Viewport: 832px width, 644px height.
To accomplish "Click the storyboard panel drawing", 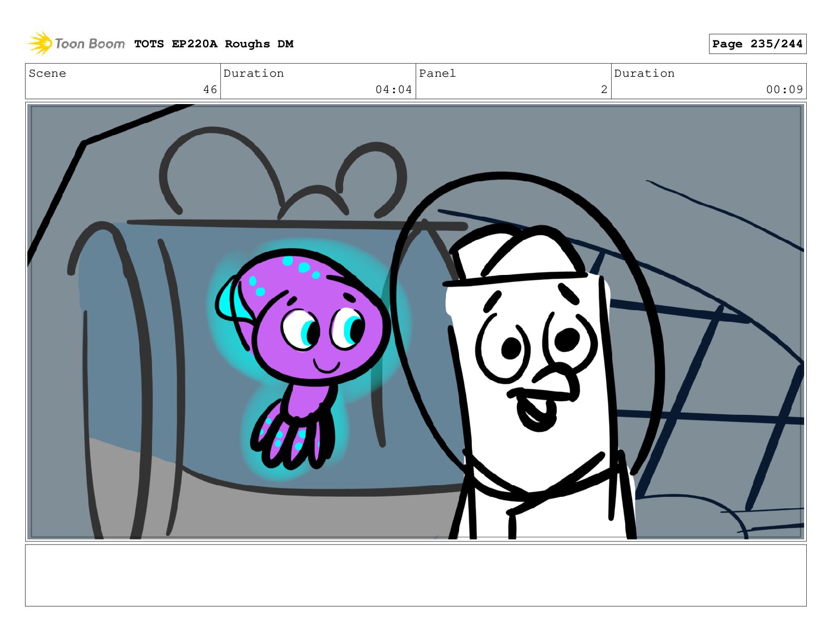I will point(415,322).
